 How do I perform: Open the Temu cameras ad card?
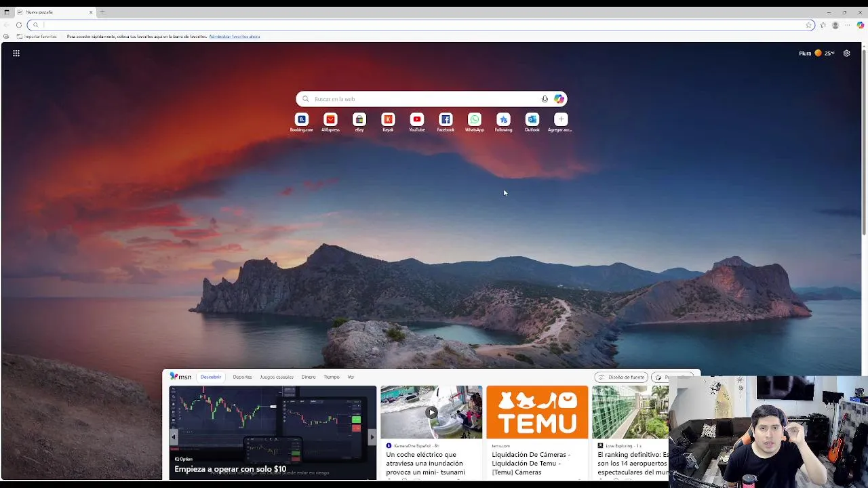click(537, 432)
